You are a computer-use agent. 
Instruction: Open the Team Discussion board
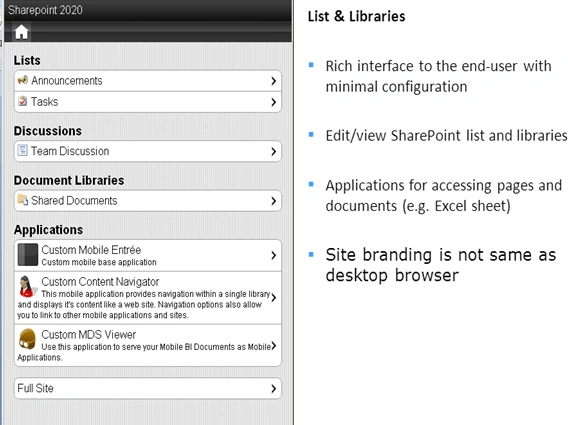[148, 151]
